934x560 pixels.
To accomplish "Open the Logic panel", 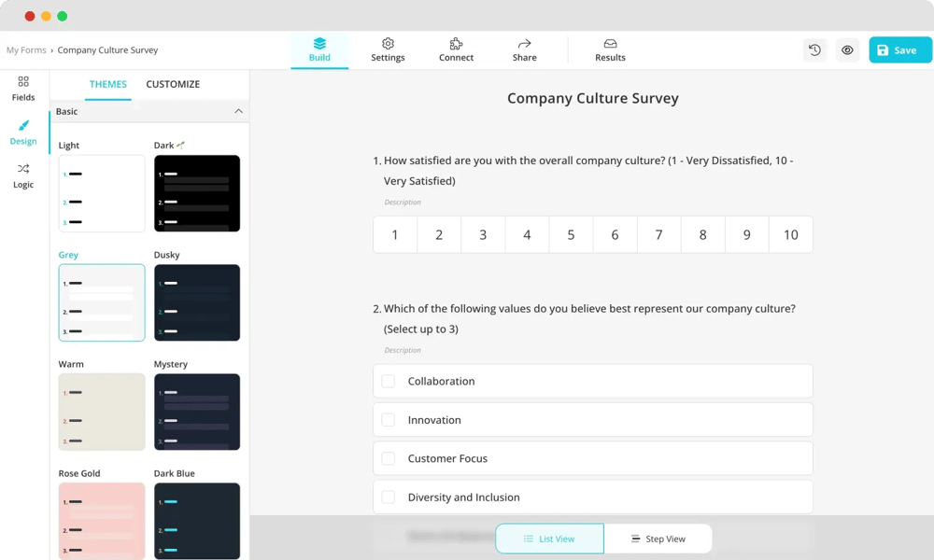I will pos(22,177).
